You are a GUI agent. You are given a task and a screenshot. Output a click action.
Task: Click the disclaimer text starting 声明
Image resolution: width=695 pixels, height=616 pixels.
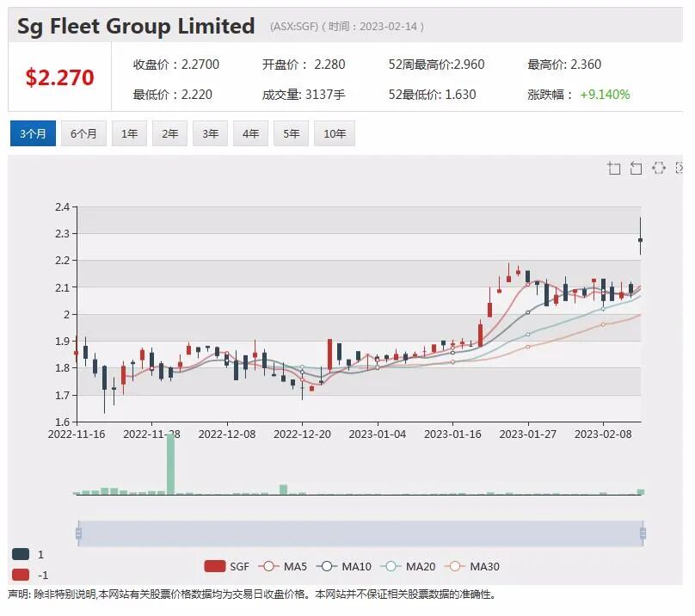pyautogui.click(x=252, y=594)
